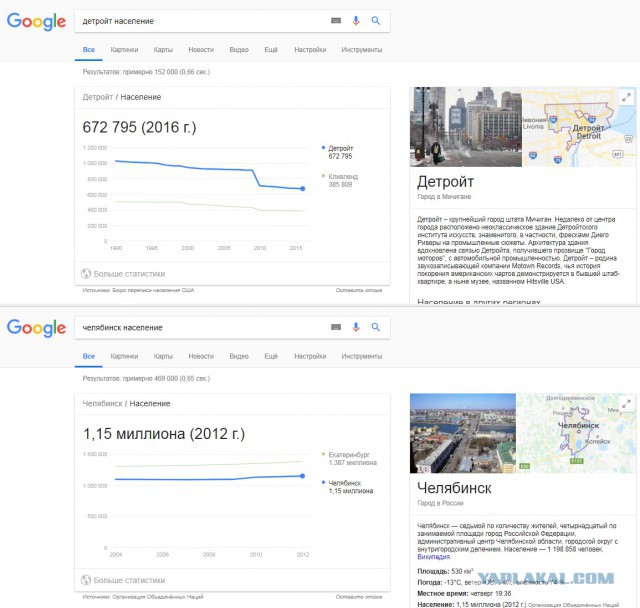Select 'Екатеринбург 1,387 миллиона' legend entry
Image resolution: width=640 pixels, height=608 pixels.
point(349,459)
